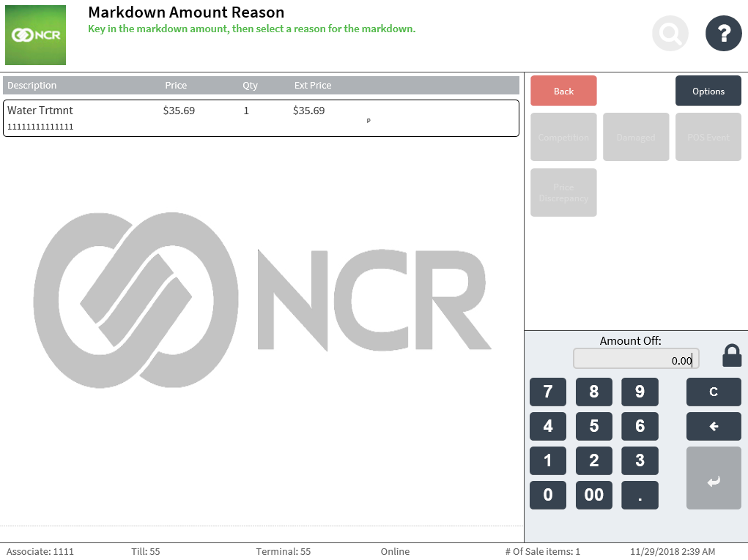Select Damaged markdown reason
The height and width of the screenshot is (560, 748).
(636, 137)
